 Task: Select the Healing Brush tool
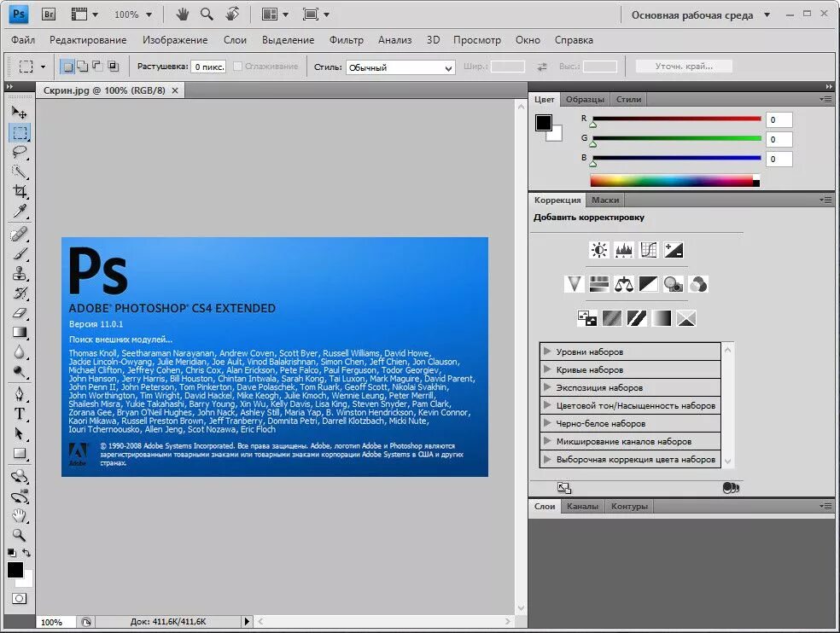[x=20, y=234]
